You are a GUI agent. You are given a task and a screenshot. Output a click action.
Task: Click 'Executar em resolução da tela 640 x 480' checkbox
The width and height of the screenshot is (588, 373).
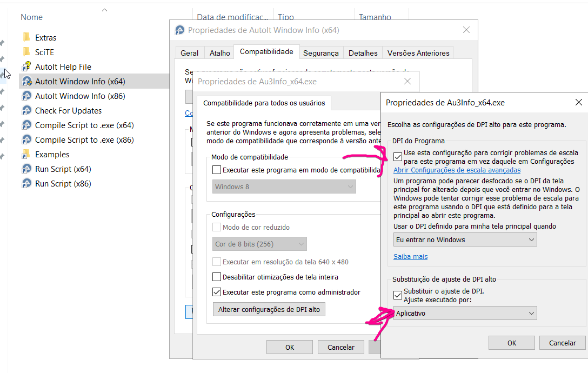pyautogui.click(x=216, y=262)
